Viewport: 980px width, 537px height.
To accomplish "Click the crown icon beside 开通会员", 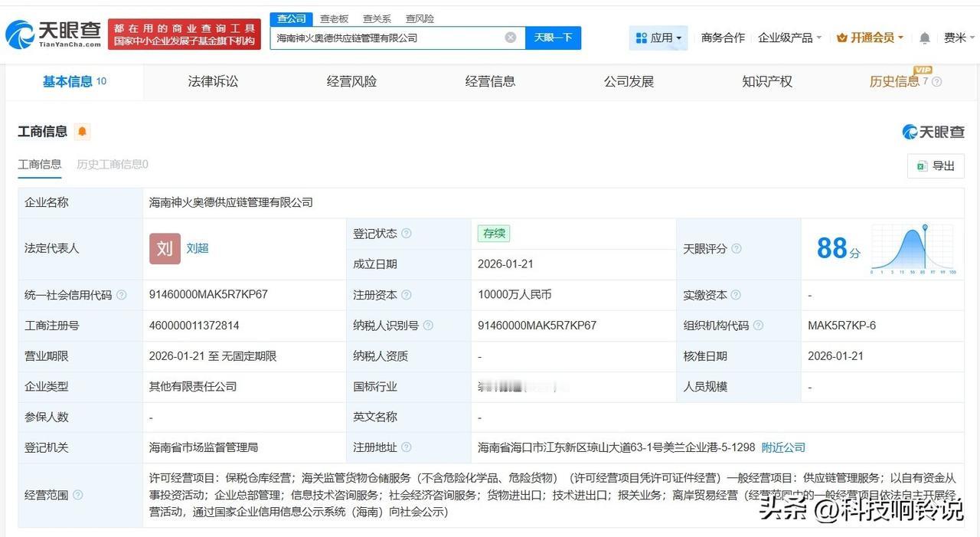I will point(844,36).
